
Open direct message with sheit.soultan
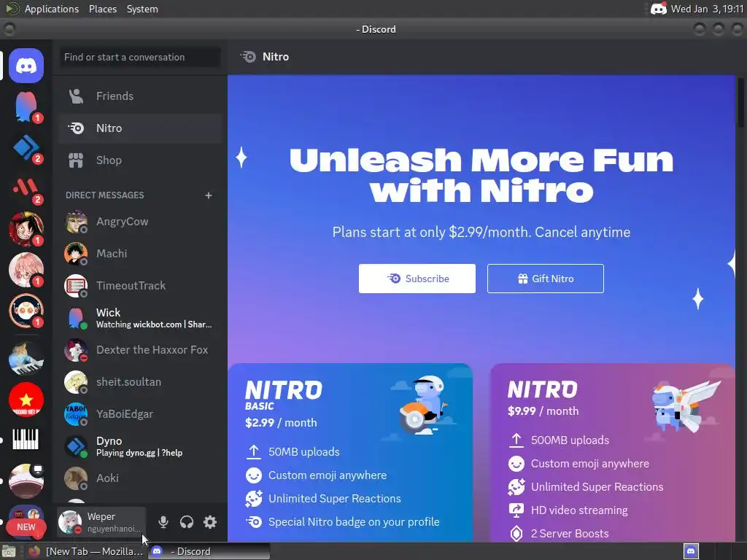click(x=139, y=382)
